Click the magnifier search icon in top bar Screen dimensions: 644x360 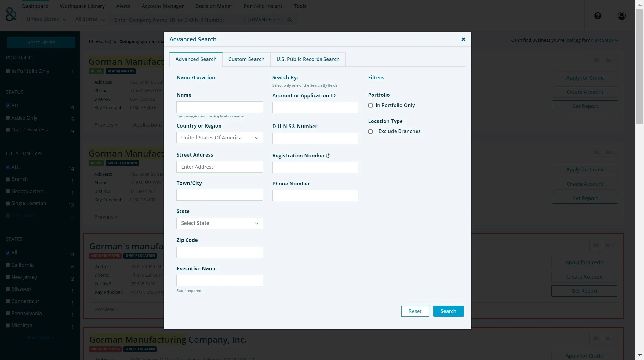[x=289, y=20]
